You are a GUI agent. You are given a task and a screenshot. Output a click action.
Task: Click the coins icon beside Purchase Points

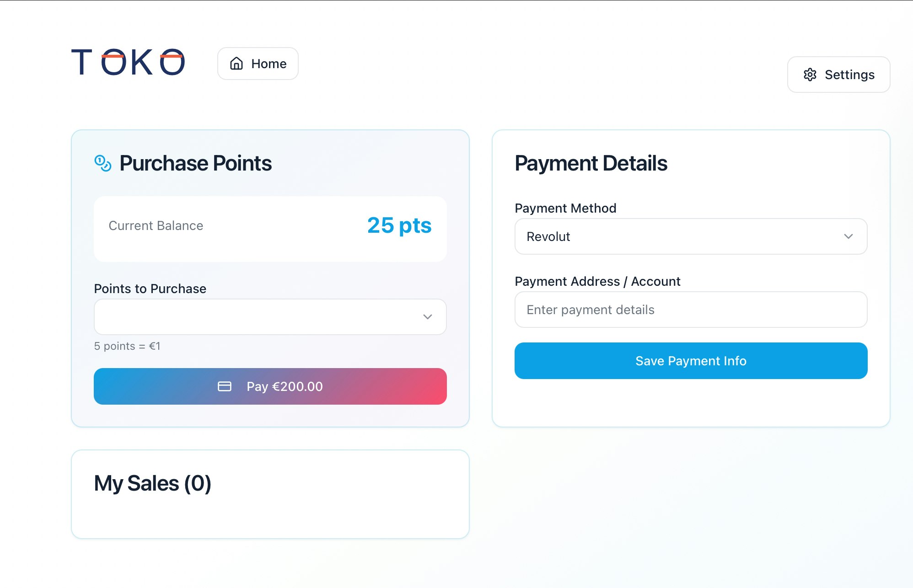pos(103,164)
